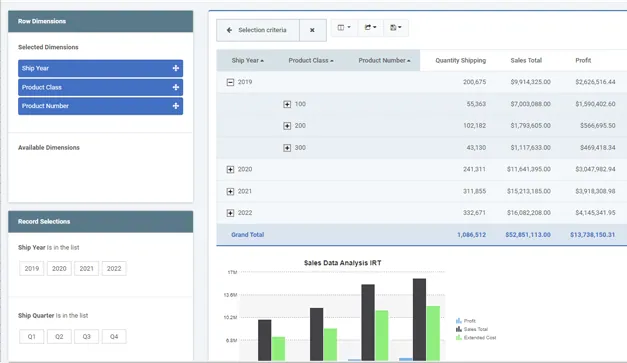Screen dimensions: 627x363
Task: Click Grand Total profit $13,738,150.31
Action: (x=593, y=235)
